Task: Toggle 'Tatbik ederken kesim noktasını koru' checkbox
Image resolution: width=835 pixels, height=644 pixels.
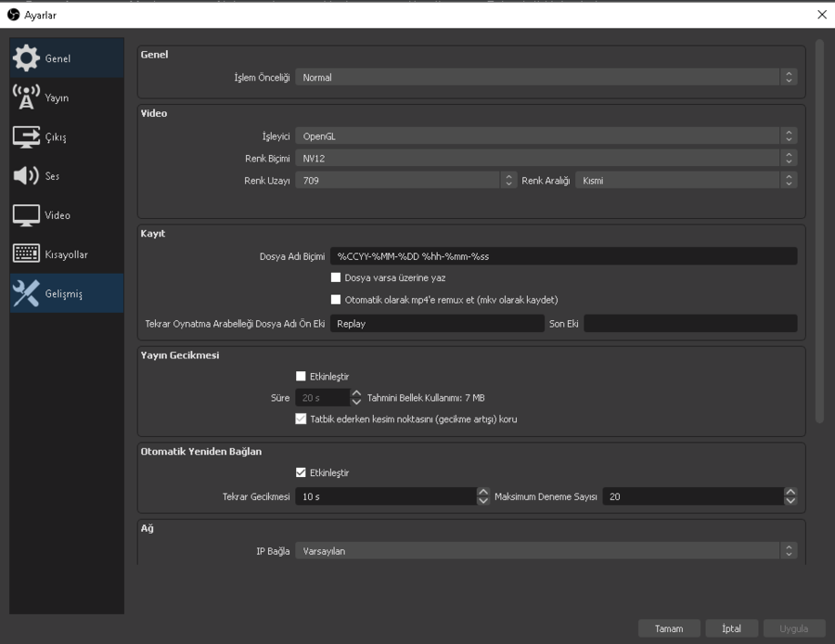Action: 301,419
